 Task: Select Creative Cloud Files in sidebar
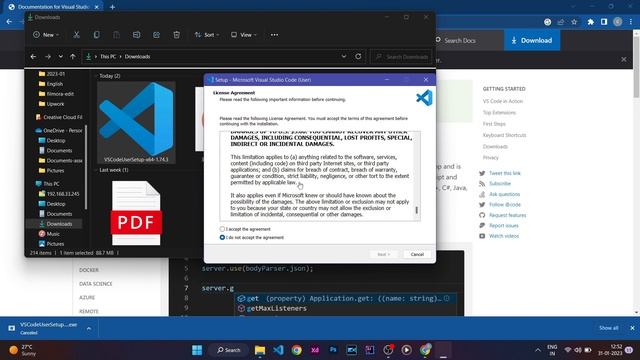tap(59, 117)
